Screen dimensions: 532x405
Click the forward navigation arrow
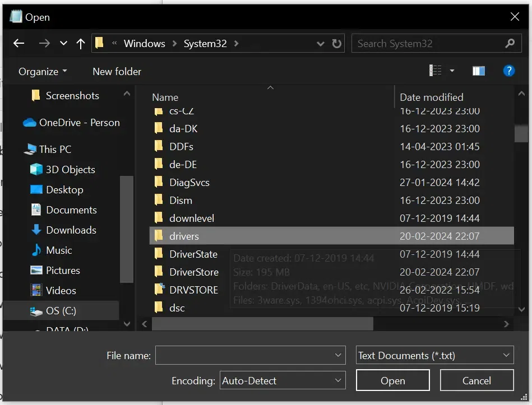[44, 43]
